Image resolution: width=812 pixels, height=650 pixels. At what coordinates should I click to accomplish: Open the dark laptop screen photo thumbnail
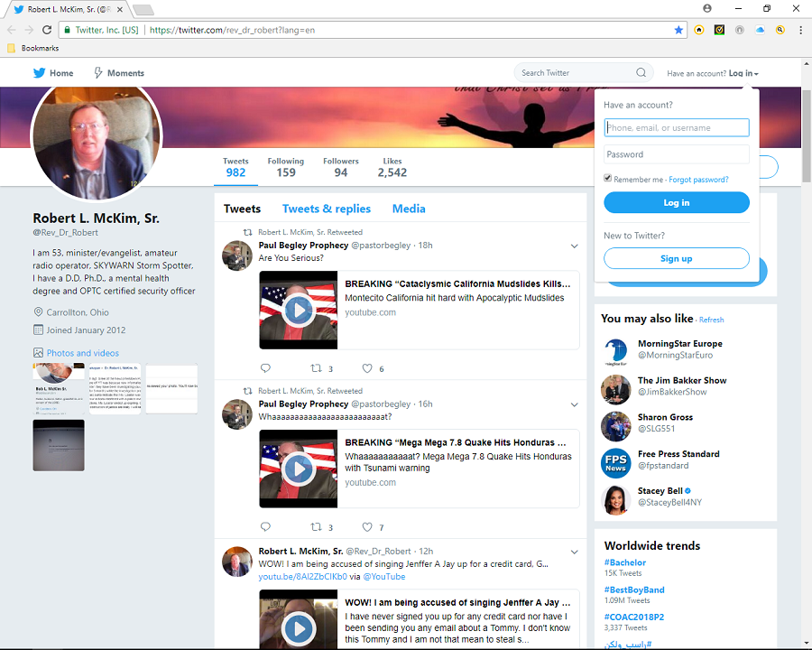point(59,445)
